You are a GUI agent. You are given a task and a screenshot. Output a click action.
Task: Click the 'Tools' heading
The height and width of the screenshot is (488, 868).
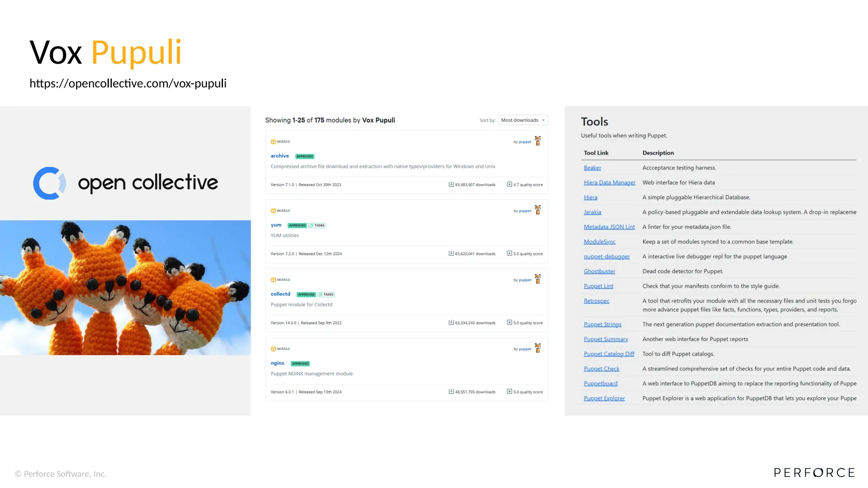tap(594, 122)
